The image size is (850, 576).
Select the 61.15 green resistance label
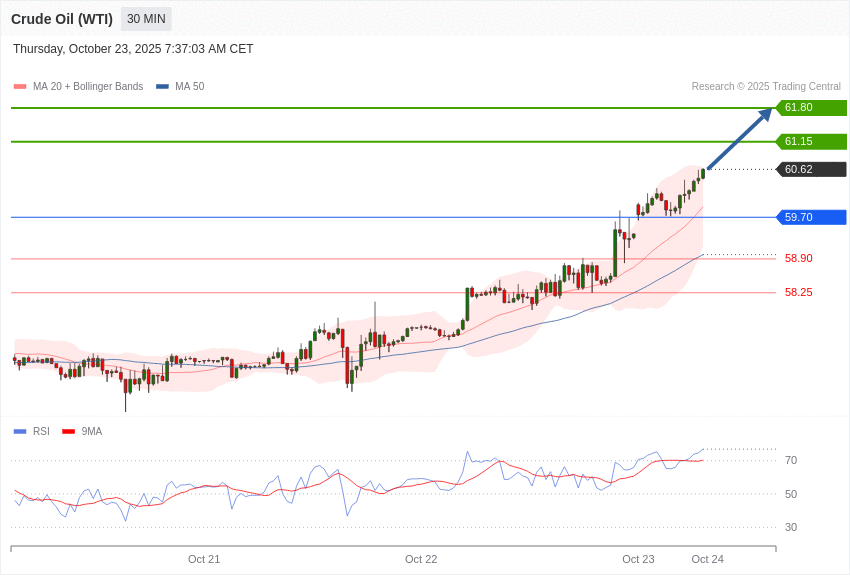[811, 142]
